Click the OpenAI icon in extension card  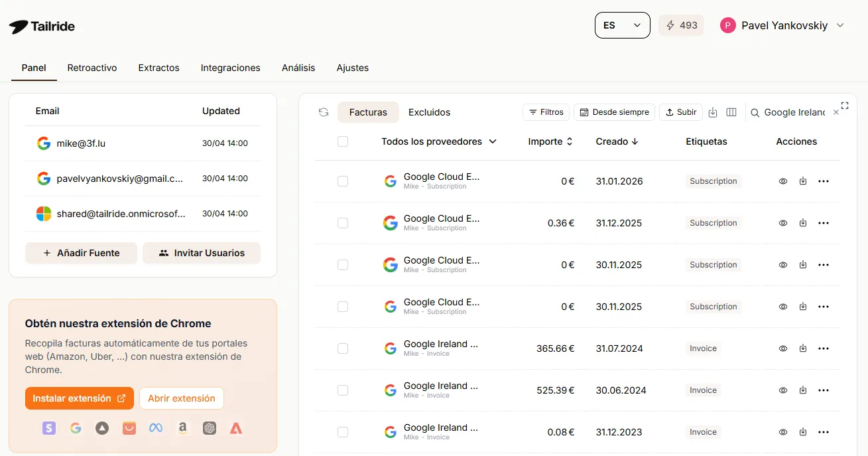tap(210, 428)
